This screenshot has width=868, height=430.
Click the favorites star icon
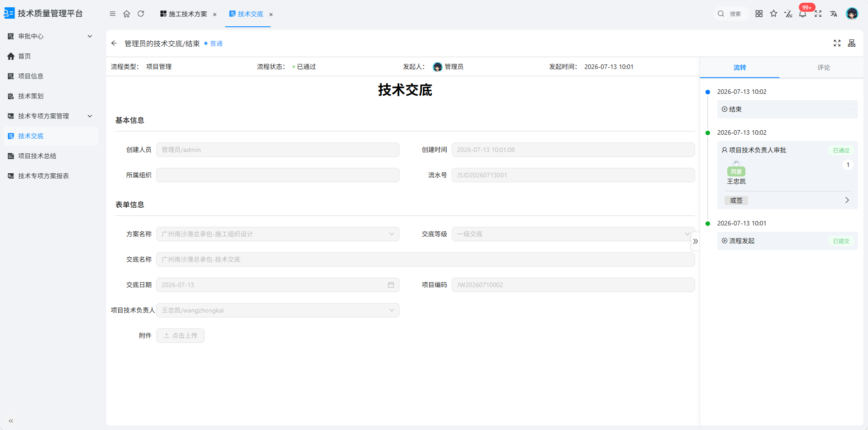(774, 14)
